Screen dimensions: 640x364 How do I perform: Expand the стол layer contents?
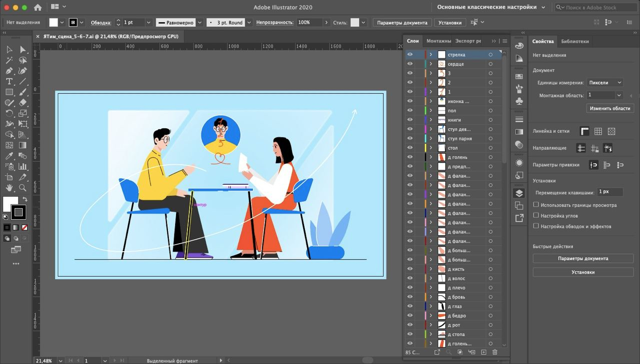coord(430,148)
